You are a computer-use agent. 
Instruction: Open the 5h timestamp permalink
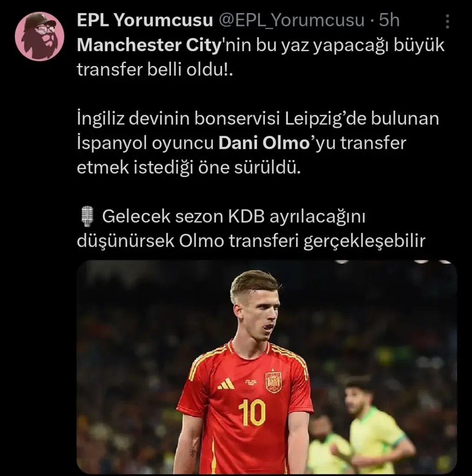point(389,20)
